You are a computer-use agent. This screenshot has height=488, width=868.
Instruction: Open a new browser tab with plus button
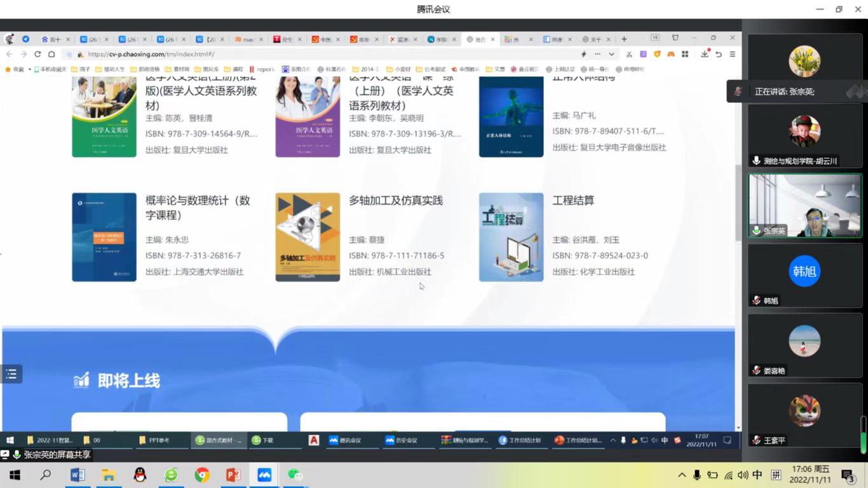[x=624, y=39]
